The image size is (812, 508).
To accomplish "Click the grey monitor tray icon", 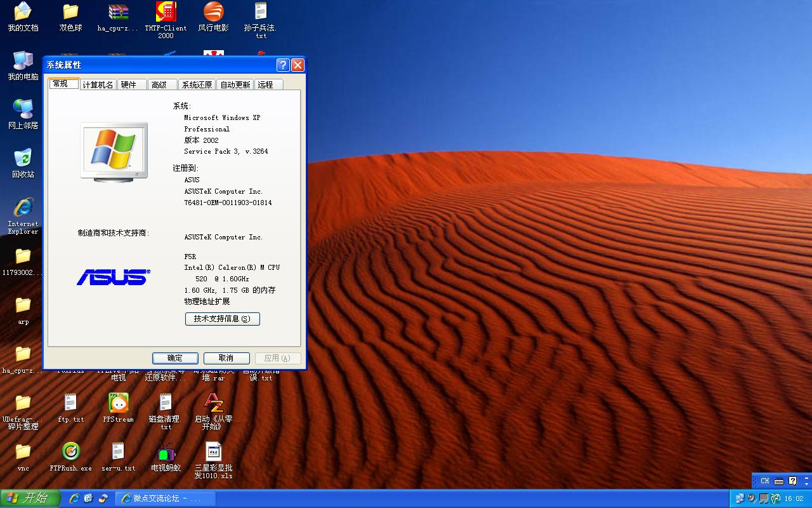I will (764, 498).
